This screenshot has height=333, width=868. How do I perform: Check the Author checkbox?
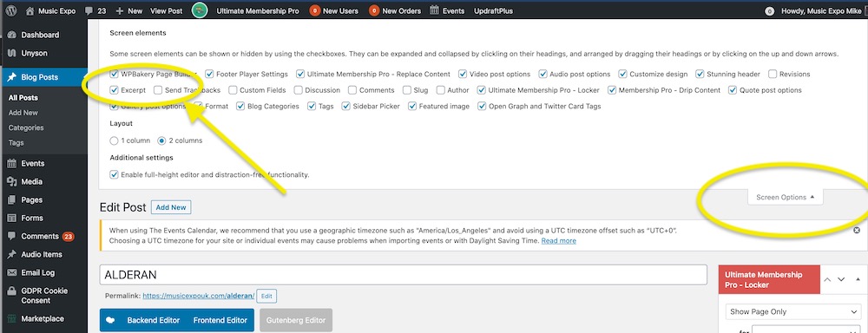coord(441,90)
